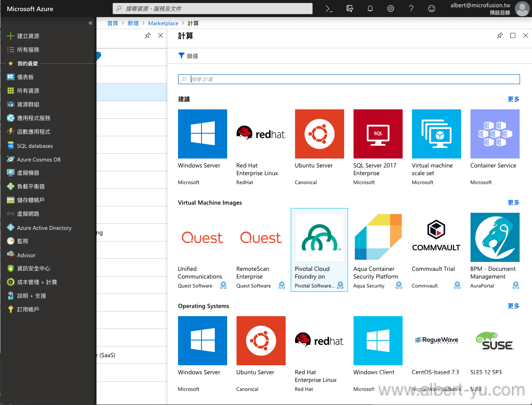532x405 pixels.
Task: Open Cloud Shell from the top bar
Action: pyautogui.click(x=329, y=9)
